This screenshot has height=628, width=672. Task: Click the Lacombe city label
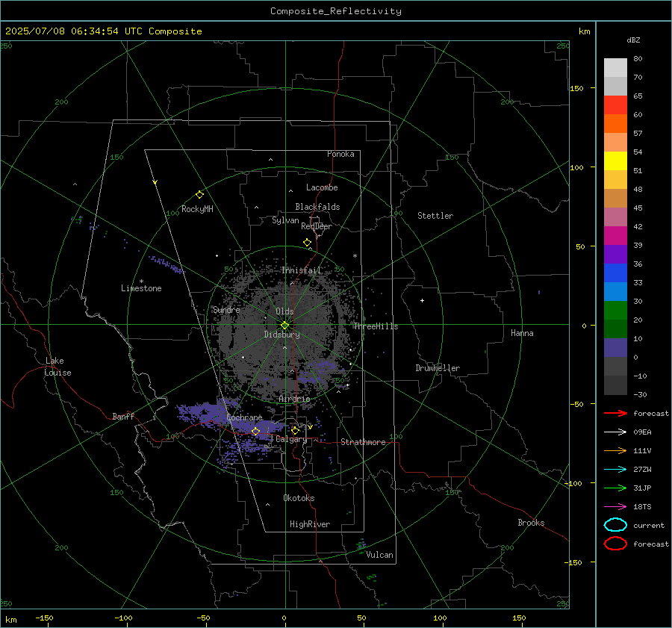pos(322,187)
